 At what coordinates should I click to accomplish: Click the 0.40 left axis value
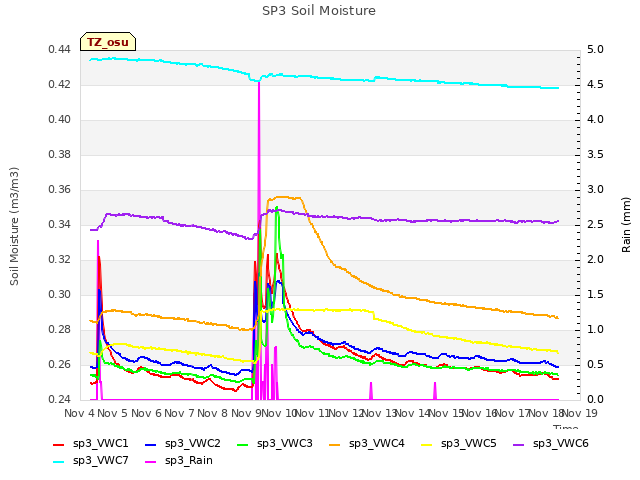60,120
